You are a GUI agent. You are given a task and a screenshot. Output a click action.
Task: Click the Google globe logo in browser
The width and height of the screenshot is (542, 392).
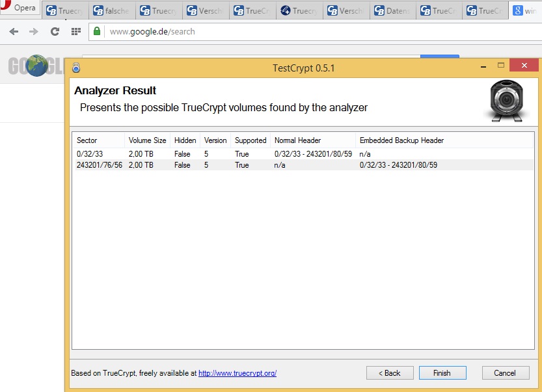36,66
